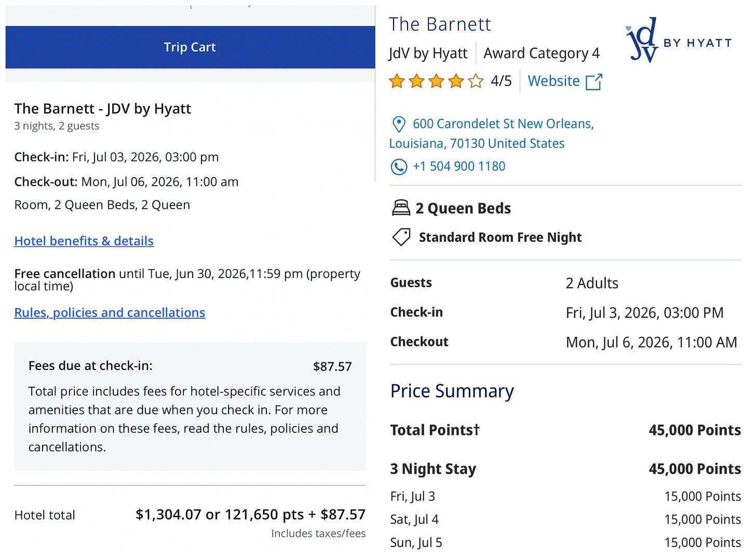Screen dimensions: 756x559
Task: Click the Fri, Jul 3 nightly points row
Action: click(x=565, y=496)
